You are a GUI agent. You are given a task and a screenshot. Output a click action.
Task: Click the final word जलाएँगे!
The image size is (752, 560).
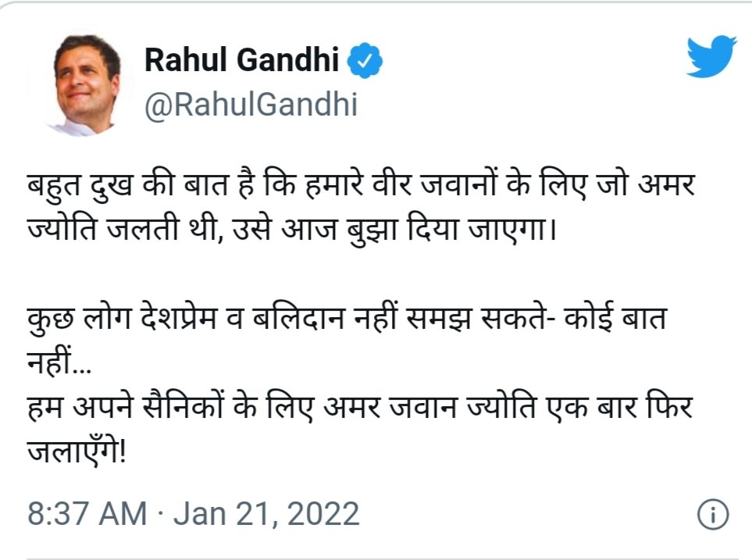[77, 452]
